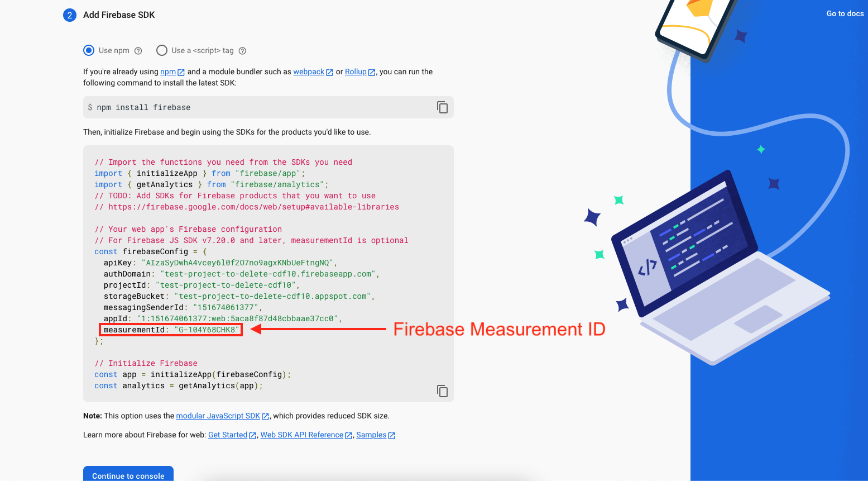
Task: Copy the Firebase config code snippet
Action: pyautogui.click(x=442, y=391)
